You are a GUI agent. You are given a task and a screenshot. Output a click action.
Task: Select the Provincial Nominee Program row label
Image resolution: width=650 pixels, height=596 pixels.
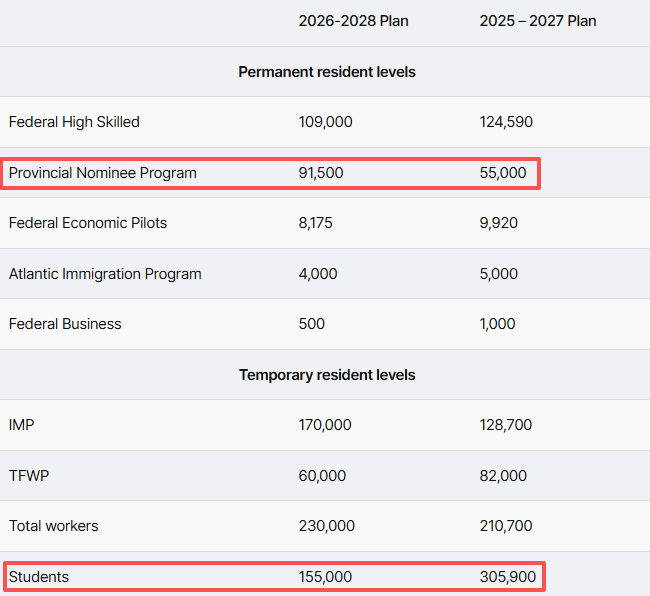click(x=103, y=173)
